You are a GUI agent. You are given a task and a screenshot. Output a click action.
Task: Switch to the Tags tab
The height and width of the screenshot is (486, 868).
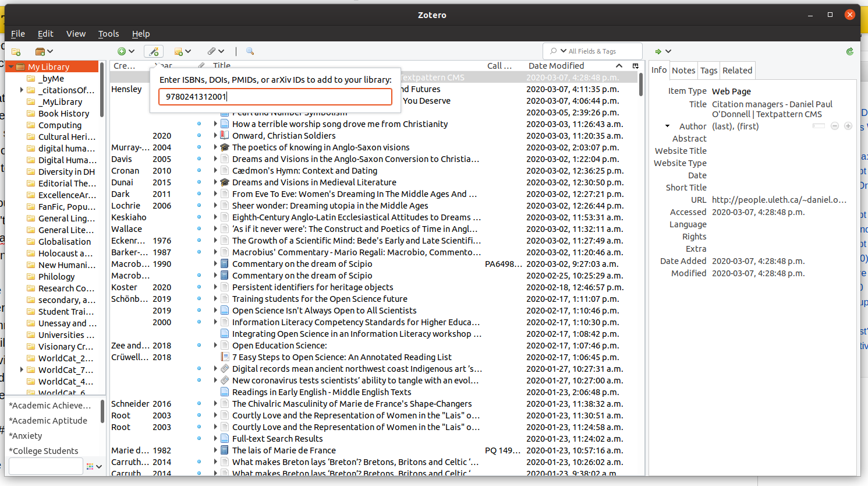point(708,71)
